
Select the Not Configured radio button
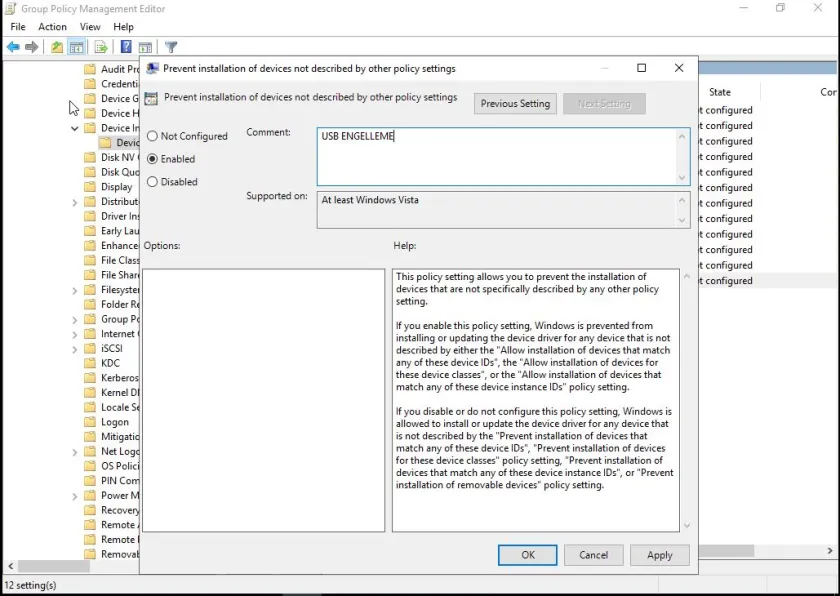(153, 136)
